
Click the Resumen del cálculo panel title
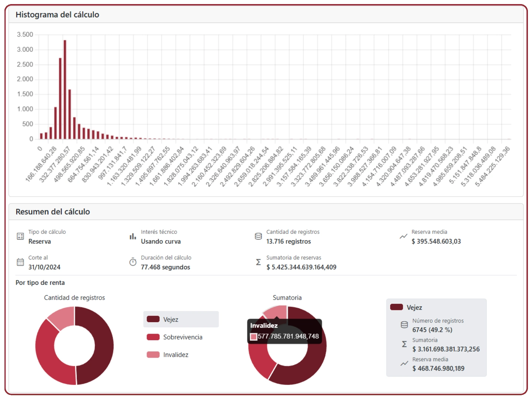pos(53,212)
